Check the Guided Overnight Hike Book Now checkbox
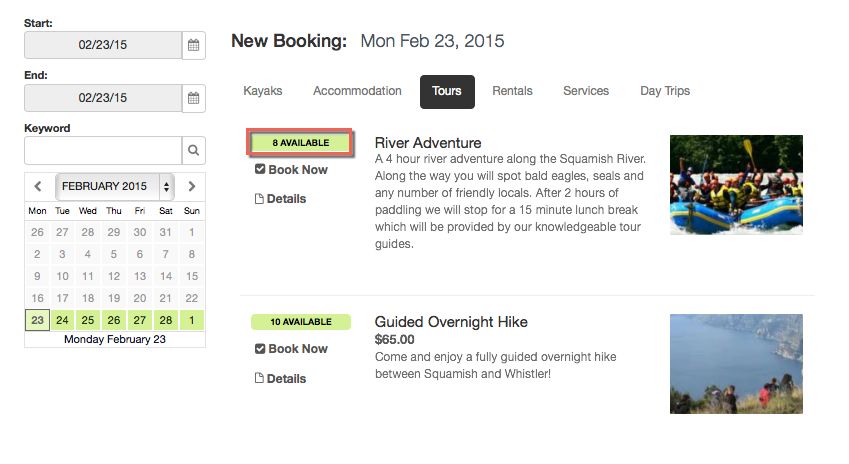The image size is (849, 464). point(260,349)
